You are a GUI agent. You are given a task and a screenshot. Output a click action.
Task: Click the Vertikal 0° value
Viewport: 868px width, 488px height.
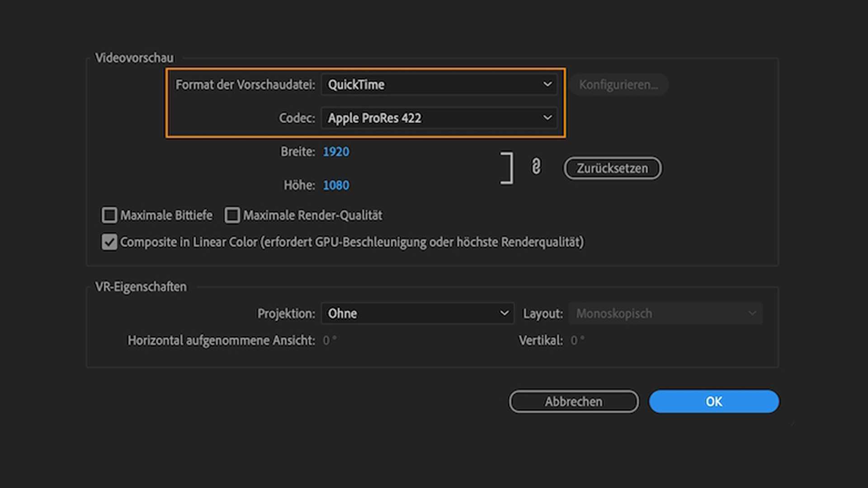577,340
